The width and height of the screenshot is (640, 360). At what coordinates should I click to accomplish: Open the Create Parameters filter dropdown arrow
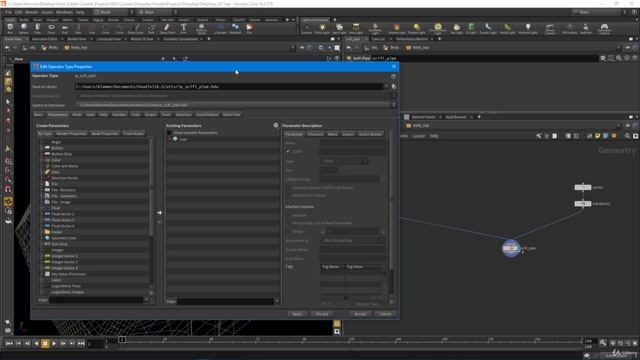[x=146, y=300]
